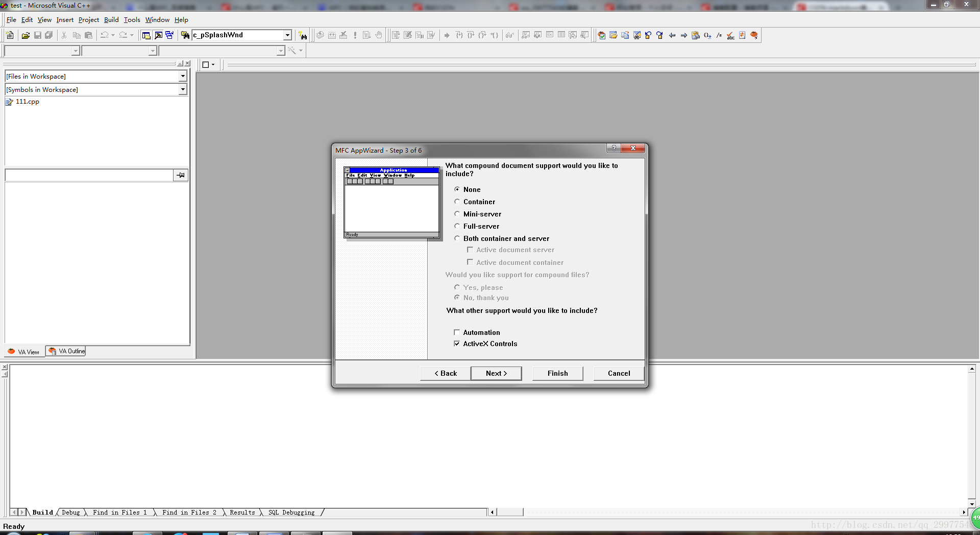Open the Undo history dropdown arrow
Screen dimensions: 980x535
click(x=113, y=35)
